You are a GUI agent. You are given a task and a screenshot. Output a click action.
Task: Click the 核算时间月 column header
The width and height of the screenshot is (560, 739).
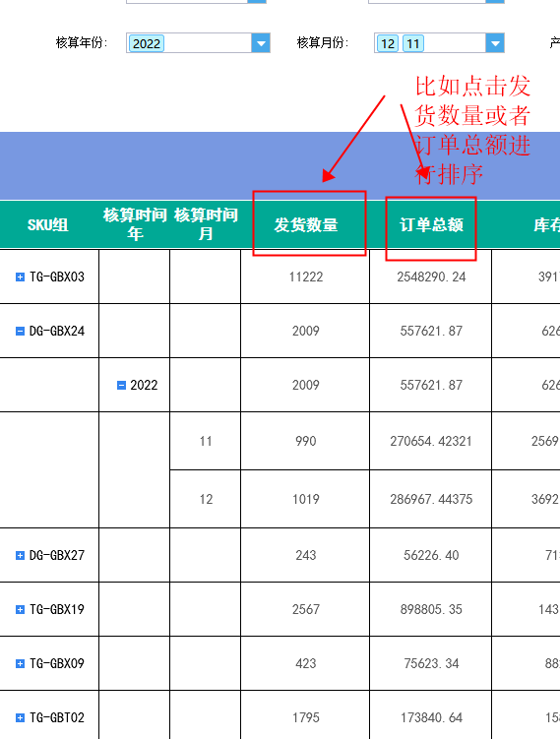click(x=206, y=224)
